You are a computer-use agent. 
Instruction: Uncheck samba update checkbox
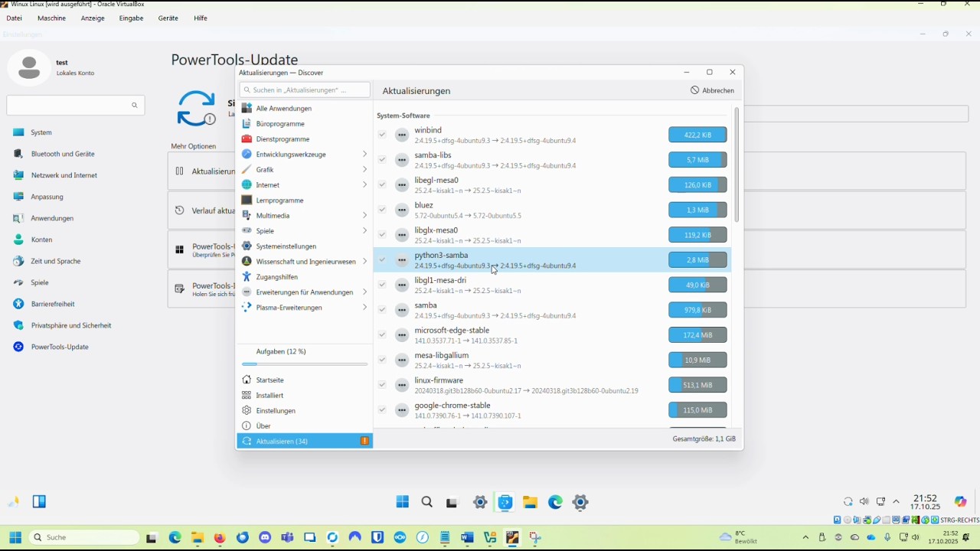coord(382,310)
